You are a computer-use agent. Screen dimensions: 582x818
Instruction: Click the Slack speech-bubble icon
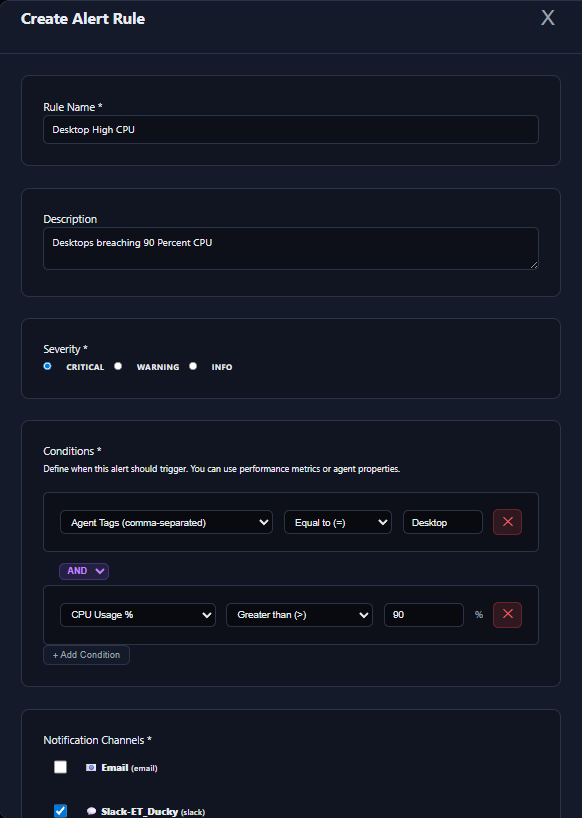pos(90,811)
